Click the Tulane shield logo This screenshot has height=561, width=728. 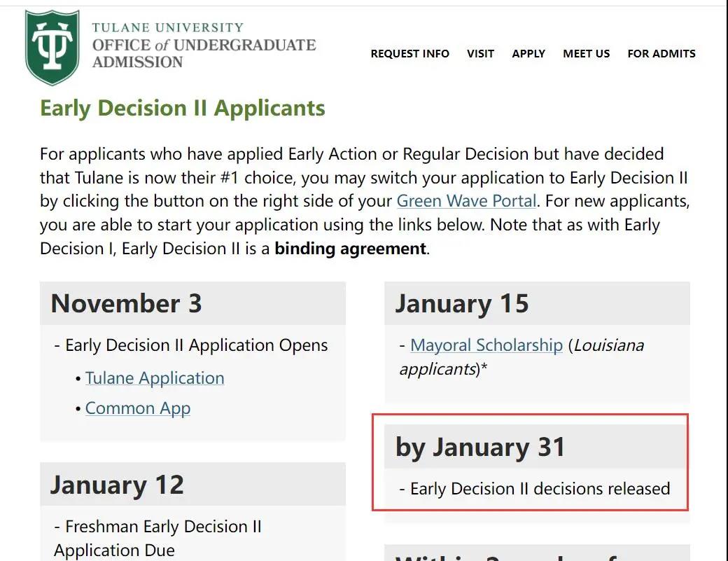coord(52,48)
